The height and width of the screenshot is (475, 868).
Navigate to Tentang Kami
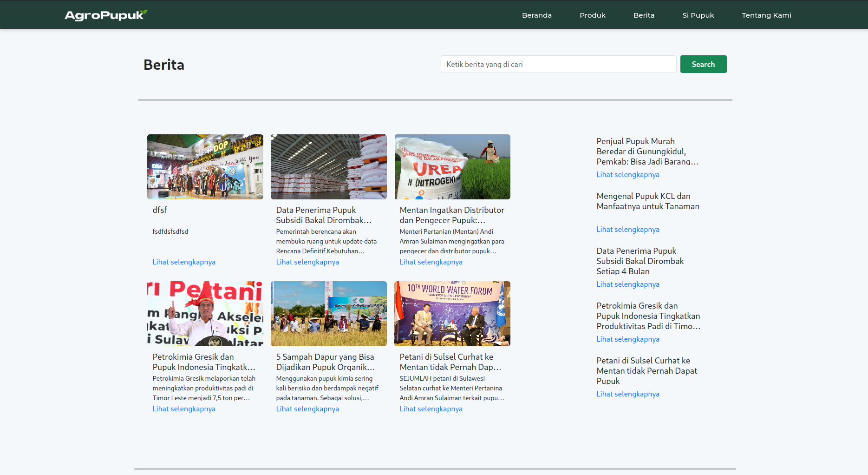point(766,15)
